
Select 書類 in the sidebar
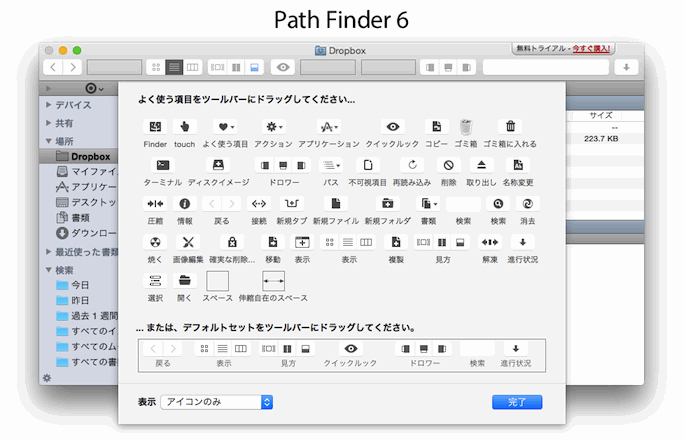79,217
